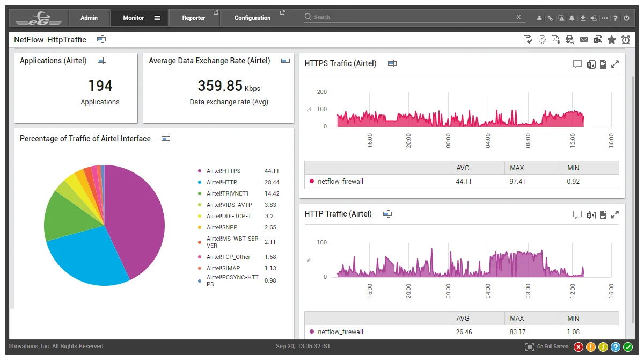Screen dimensions: 644x360
Task: Open the warning triangle alerts icon
Action: 561,18
